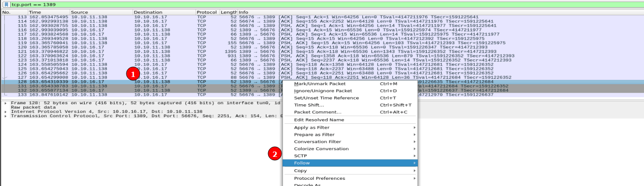This screenshot has height=186, width=644.
Task: Open the Conversation Filter submenu
Action: [x=350, y=142]
